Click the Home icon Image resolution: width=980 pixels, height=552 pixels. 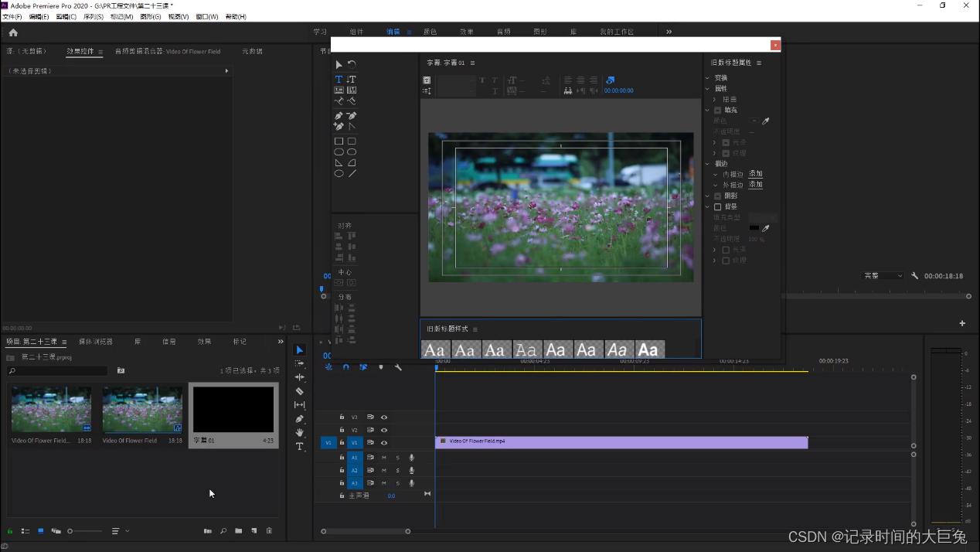point(13,32)
